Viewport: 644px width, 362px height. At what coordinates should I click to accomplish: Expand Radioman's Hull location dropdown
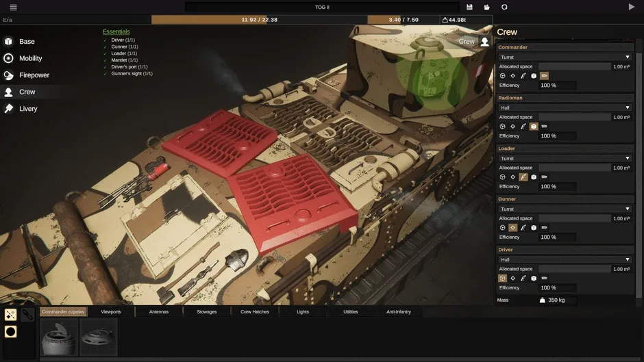click(x=565, y=108)
